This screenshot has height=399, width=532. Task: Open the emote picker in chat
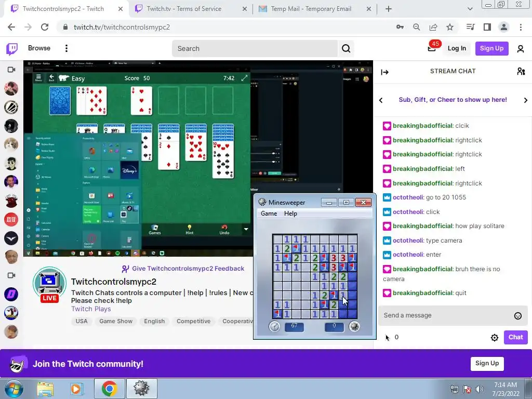518,316
